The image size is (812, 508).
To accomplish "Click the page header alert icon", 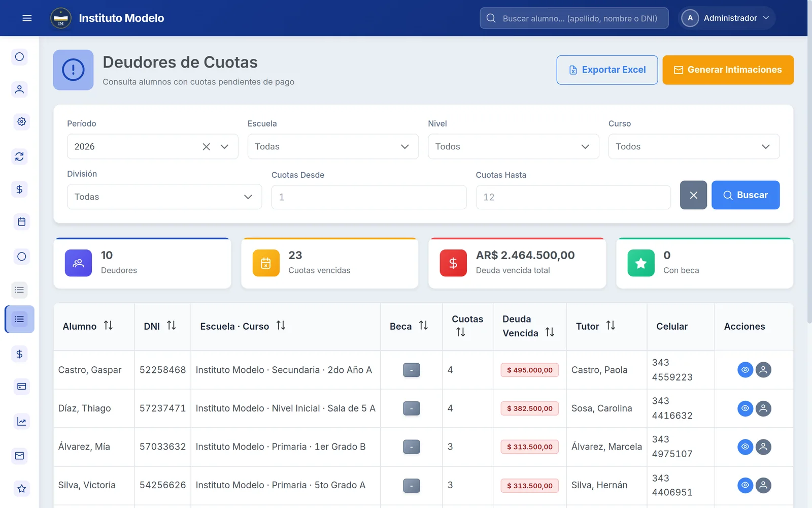I will point(73,70).
